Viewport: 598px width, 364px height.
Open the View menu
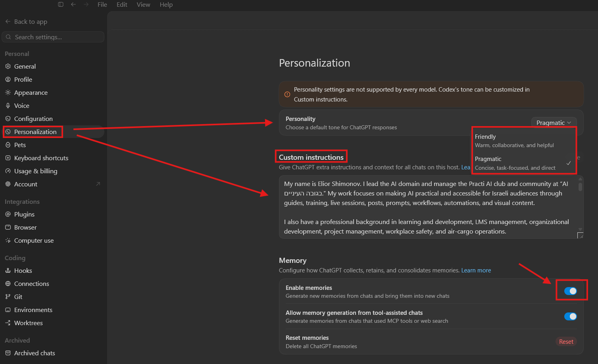(x=143, y=4)
